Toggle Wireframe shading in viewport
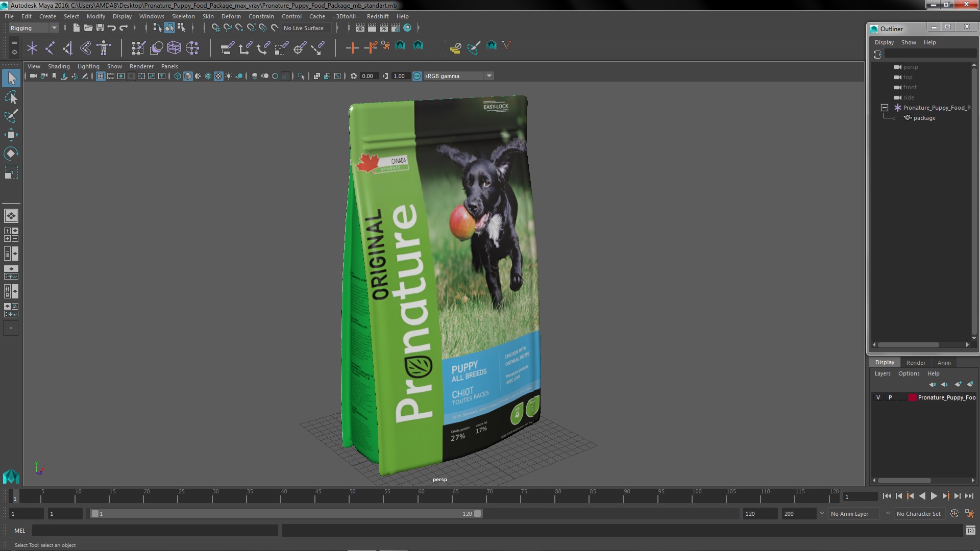 178,76
